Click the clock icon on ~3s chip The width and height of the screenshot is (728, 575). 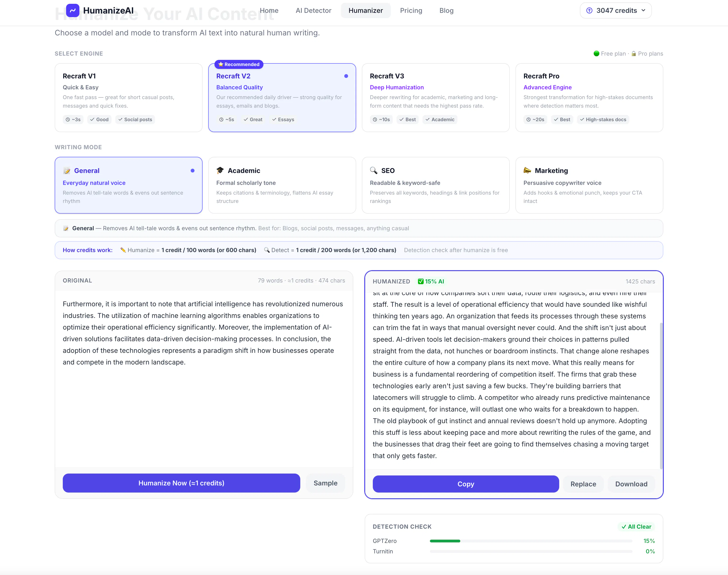pyautogui.click(x=68, y=120)
